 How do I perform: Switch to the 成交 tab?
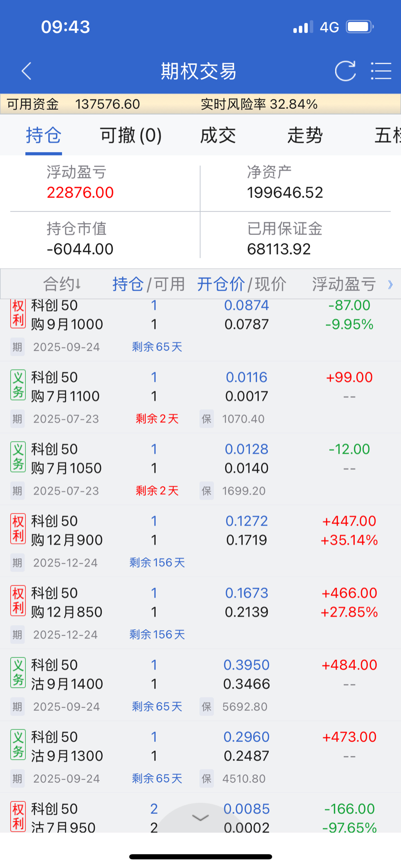(x=218, y=135)
